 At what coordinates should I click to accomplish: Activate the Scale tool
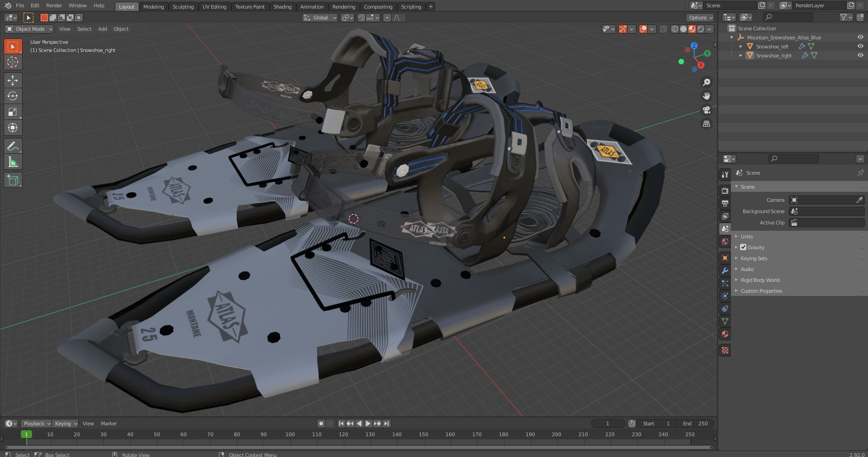pos(13,112)
